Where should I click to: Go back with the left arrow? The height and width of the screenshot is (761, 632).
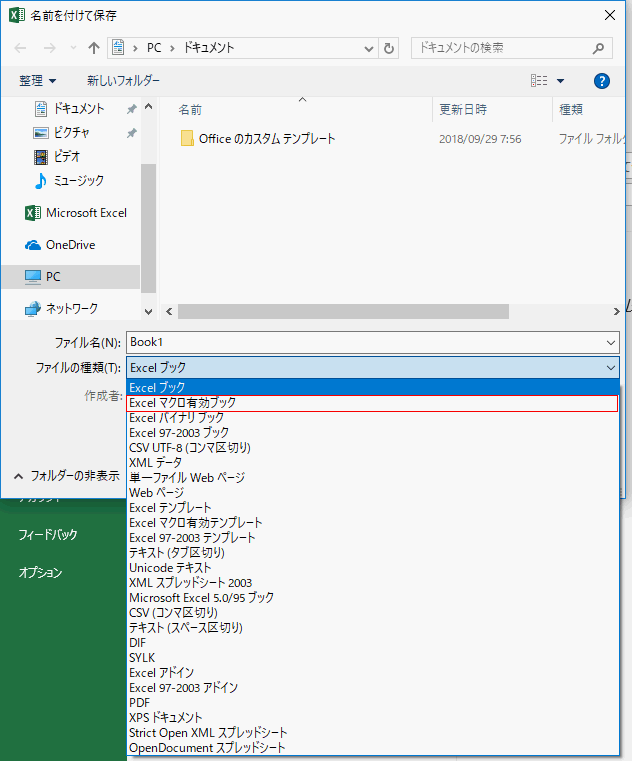20,48
